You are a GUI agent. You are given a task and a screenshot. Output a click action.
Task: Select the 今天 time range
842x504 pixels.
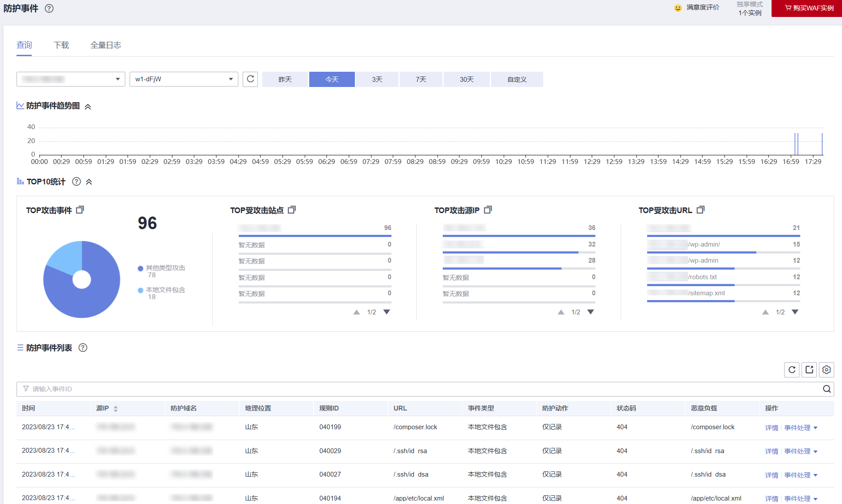tap(332, 80)
